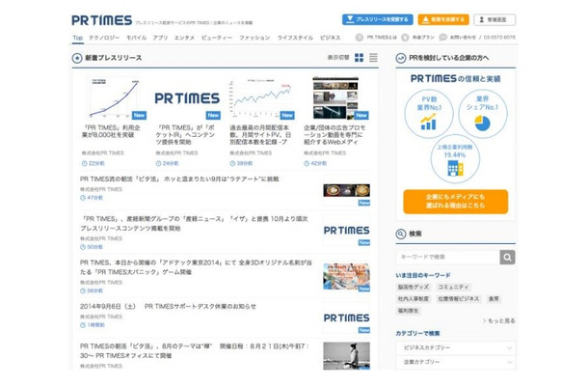
Task: Click the PV数 業界No.1 circle badge
Action: coord(429,114)
